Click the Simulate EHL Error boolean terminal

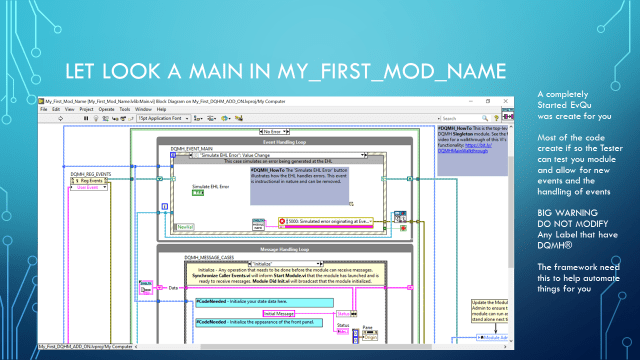tap(198, 193)
